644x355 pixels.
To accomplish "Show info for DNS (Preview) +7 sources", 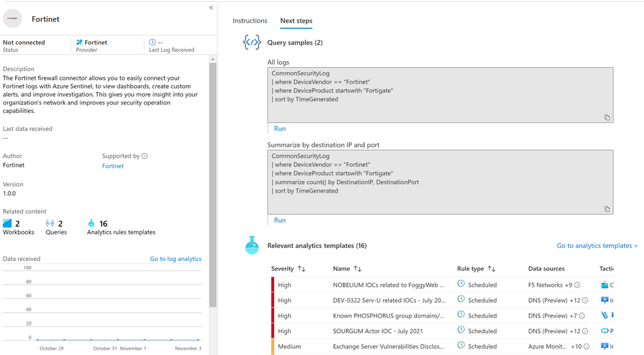I will [581, 316].
